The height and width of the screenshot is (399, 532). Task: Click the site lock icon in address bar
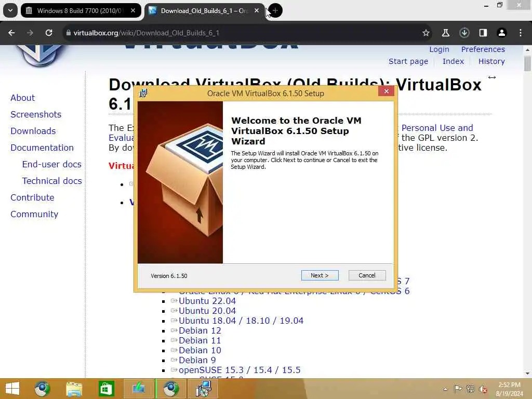pos(69,33)
